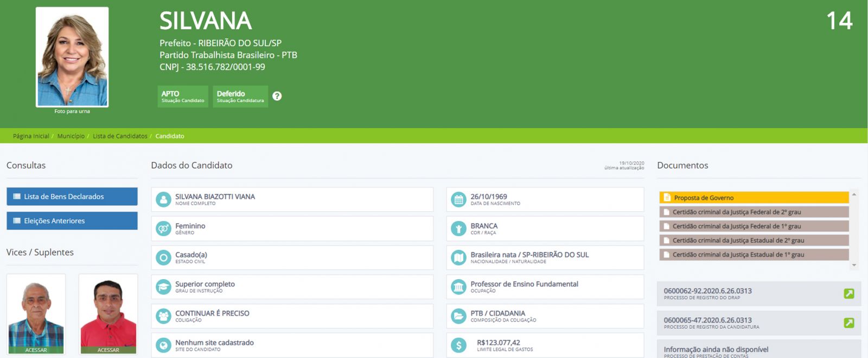Click the birth date calendar icon
Screen dimensions: 868x358
459,200
